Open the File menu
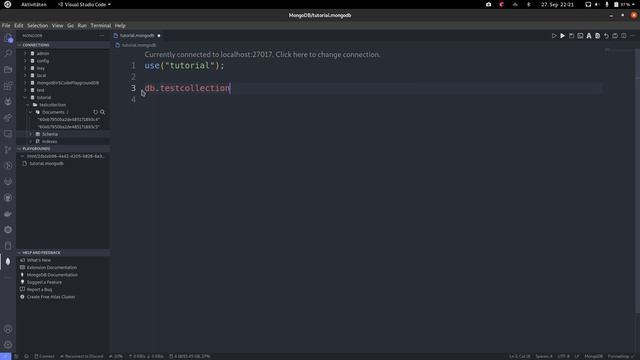The image size is (640, 360). [6, 25]
